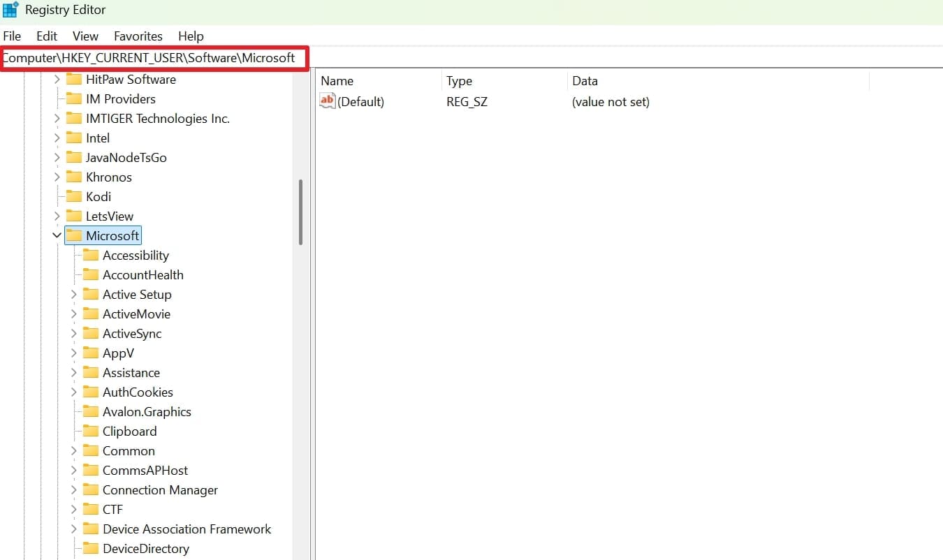Select the Kodi key label
Screen dimensions: 943x560
point(98,196)
